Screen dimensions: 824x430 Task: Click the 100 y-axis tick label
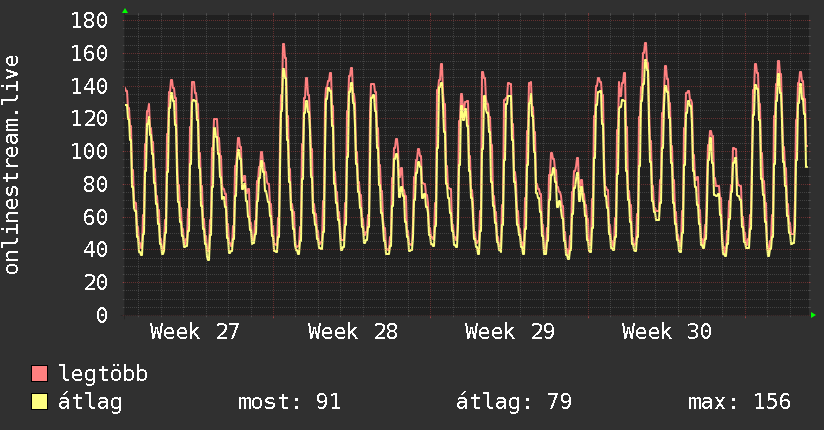click(89, 152)
